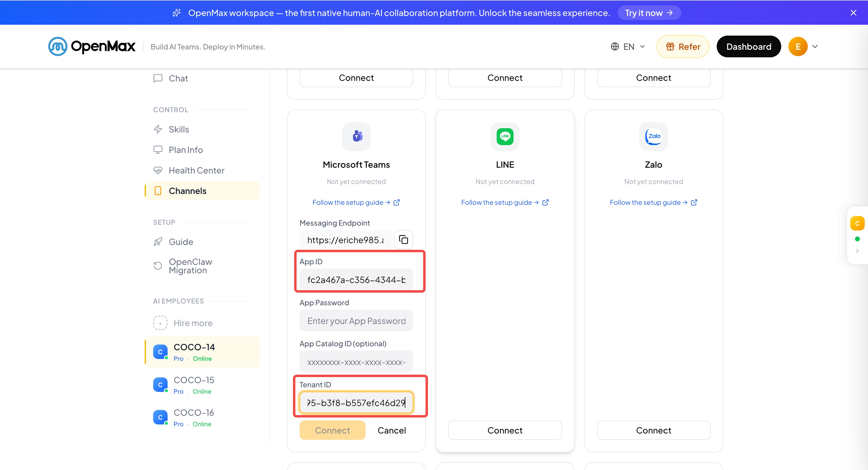Open the EN language dropdown
The height and width of the screenshot is (470, 868).
coord(628,46)
